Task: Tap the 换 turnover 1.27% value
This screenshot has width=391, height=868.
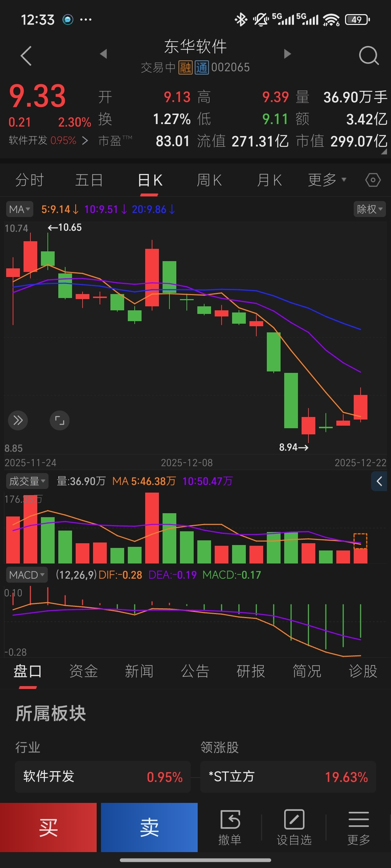Action: coord(172,119)
